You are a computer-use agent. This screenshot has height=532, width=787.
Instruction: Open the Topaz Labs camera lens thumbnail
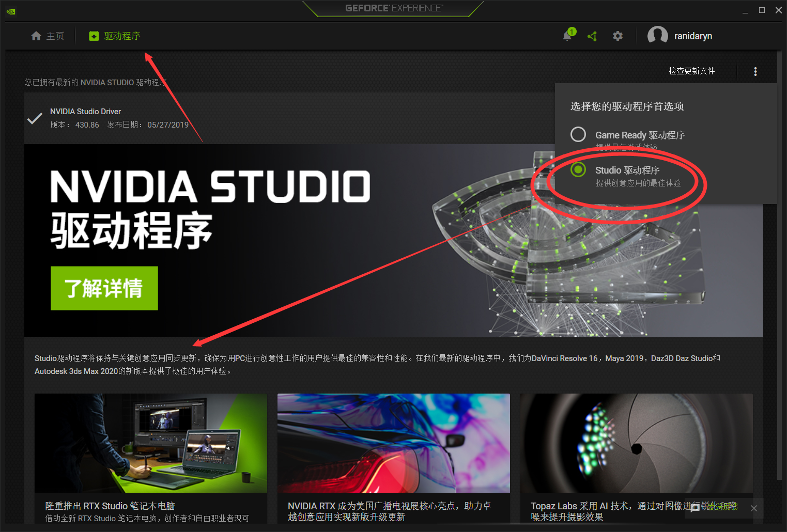point(636,443)
